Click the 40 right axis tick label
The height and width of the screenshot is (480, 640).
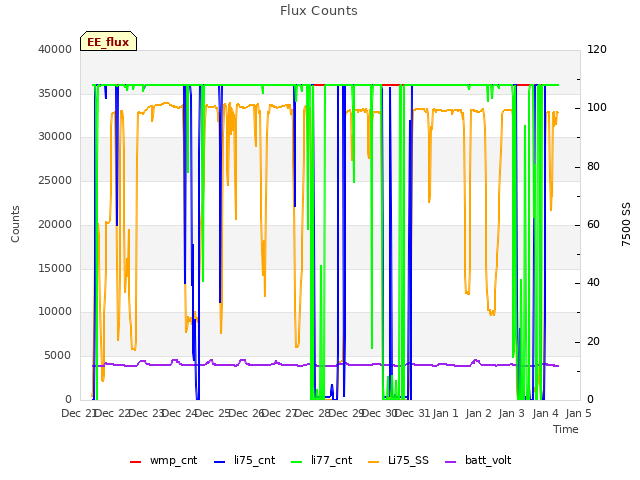point(593,282)
